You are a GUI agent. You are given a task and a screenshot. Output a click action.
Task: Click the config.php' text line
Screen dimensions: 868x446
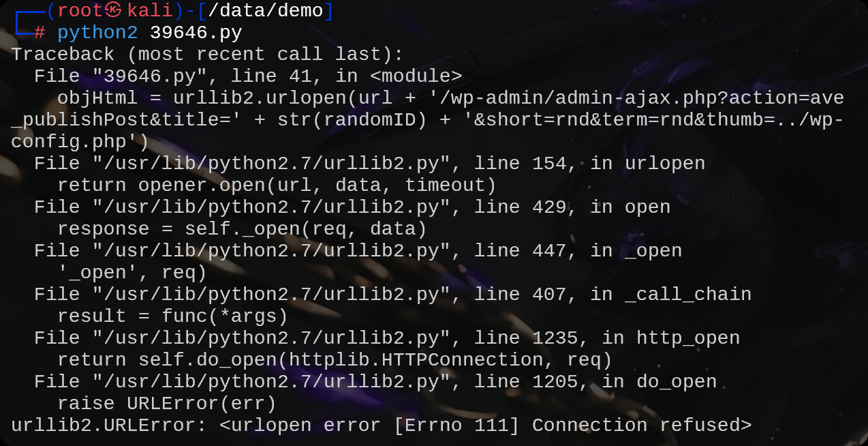point(80,142)
